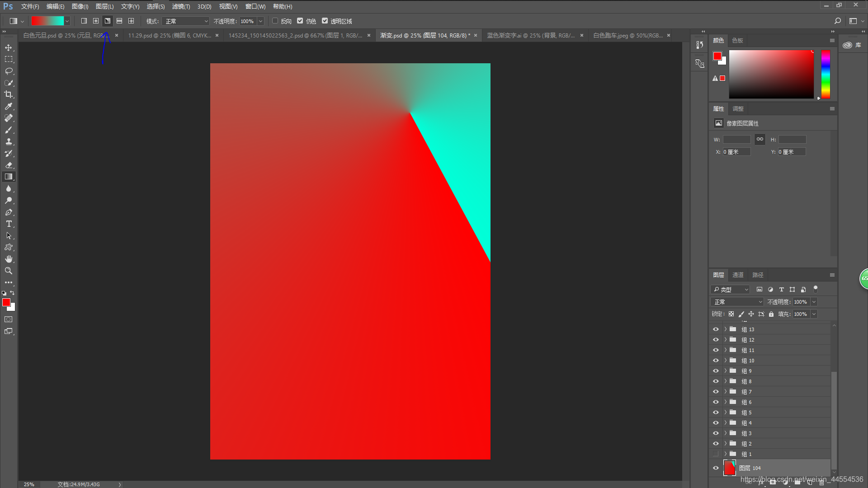Select the Crop tool
Viewport: 868px width, 488px height.
[x=9, y=94]
